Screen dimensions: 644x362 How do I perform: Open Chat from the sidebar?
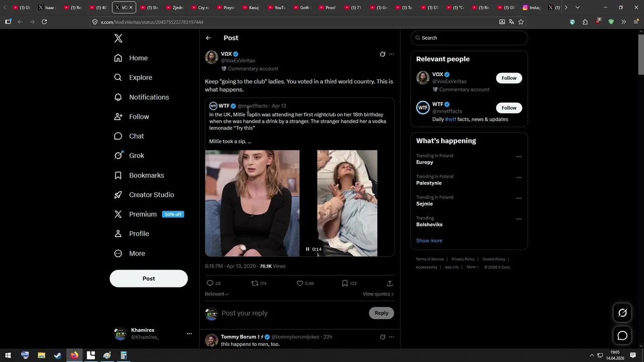[129, 136]
